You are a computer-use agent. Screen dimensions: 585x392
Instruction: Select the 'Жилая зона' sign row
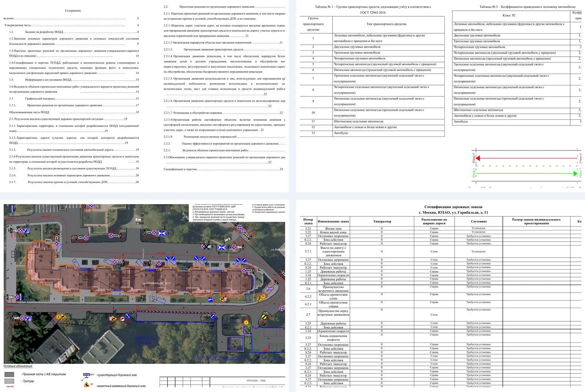(441, 229)
